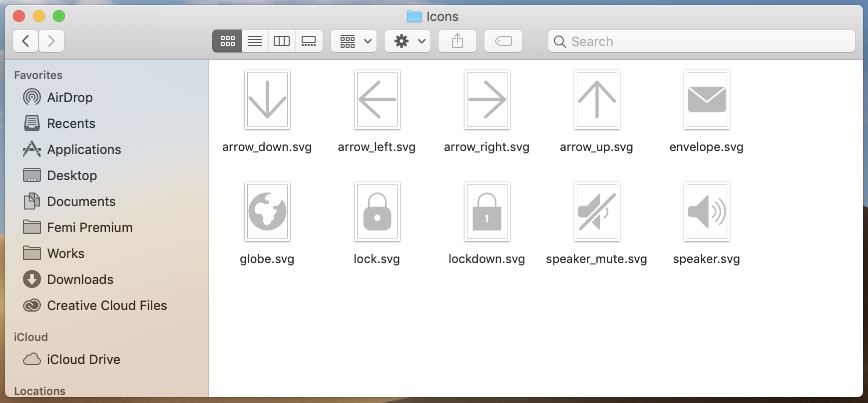This screenshot has width=868, height=403.
Task: Click the Edit Tags toolbar button
Action: click(503, 41)
